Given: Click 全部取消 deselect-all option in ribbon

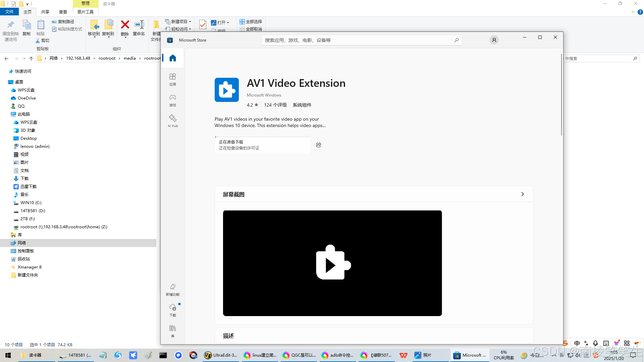Looking at the screenshot, I should (x=251, y=29).
